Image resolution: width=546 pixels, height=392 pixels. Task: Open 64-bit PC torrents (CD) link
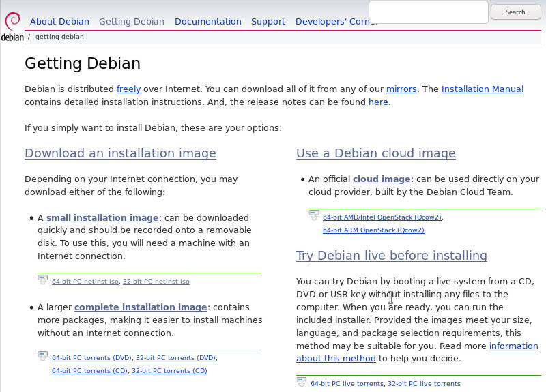click(x=89, y=371)
